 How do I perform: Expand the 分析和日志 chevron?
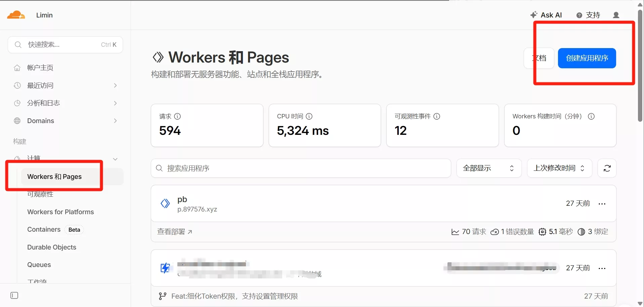(x=115, y=103)
